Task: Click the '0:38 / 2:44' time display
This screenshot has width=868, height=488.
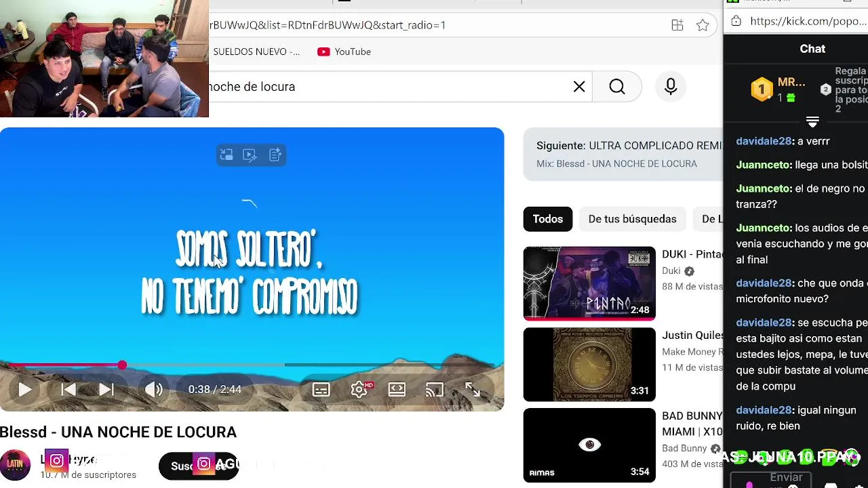Action: (x=215, y=390)
